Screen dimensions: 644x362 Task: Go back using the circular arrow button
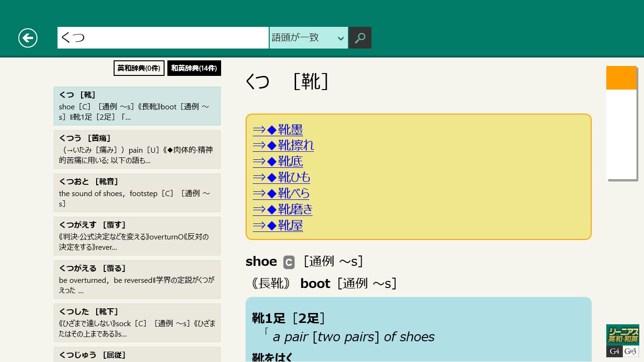[x=28, y=38]
